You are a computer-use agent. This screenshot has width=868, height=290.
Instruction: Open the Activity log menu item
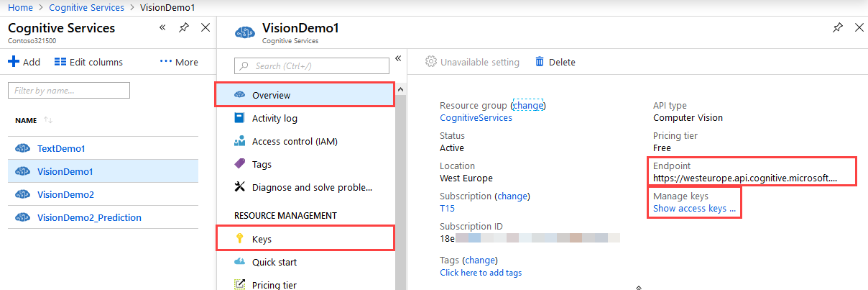click(x=274, y=118)
